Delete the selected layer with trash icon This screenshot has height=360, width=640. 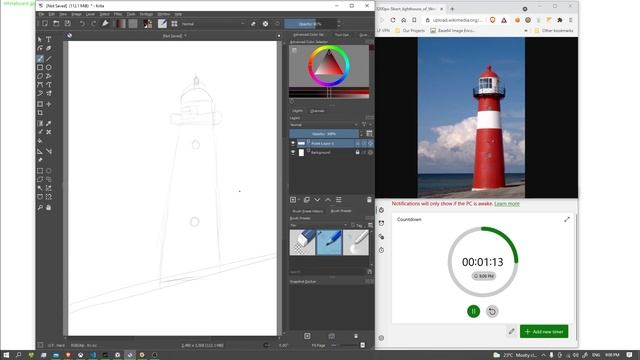tap(369, 200)
